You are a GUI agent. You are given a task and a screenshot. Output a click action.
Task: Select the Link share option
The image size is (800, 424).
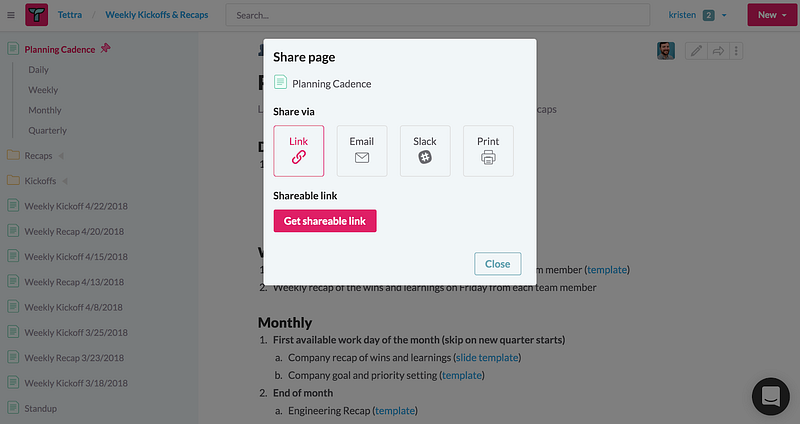(298, 151)
